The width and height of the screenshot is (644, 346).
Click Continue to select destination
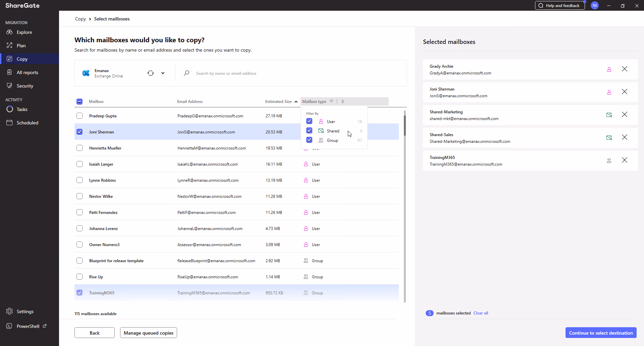coord(601,333)
